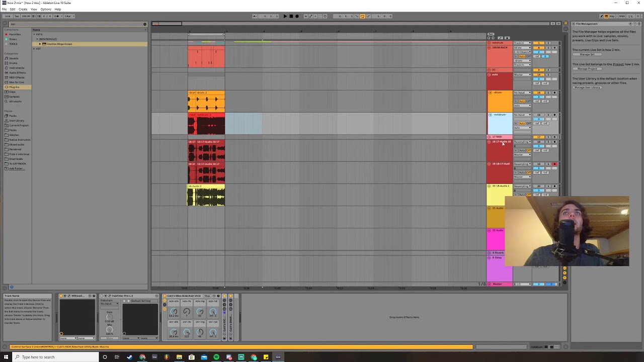The height and width of the screenshot is (362, 644).
Task: Set DRUM RACK monitoring to Off
Action: click(529, 56)
